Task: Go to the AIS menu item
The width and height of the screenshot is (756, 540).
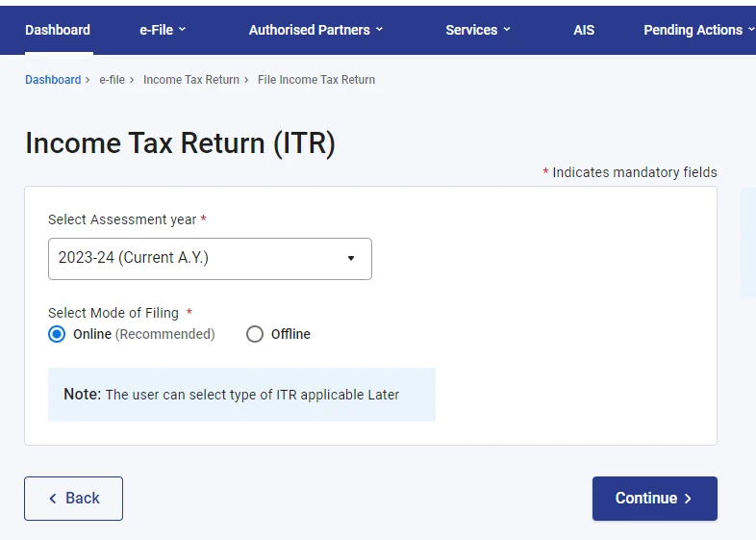Action: [584, 30]
